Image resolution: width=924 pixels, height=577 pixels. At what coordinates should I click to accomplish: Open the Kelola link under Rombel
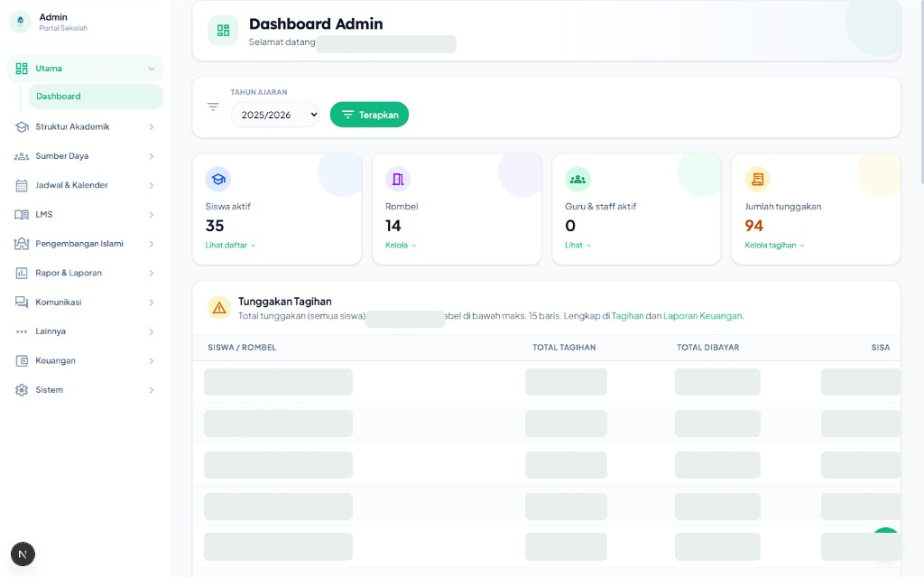[401, 245]
